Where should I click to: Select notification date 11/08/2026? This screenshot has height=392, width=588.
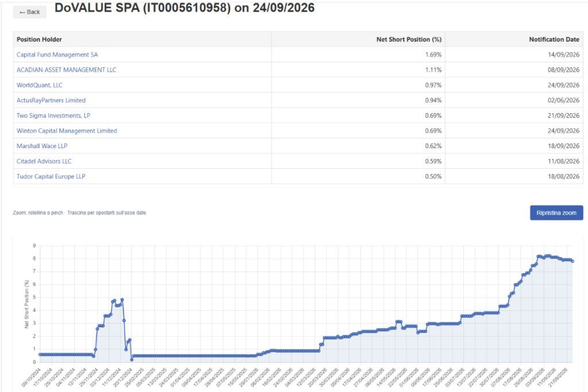[x=563, y=161]
